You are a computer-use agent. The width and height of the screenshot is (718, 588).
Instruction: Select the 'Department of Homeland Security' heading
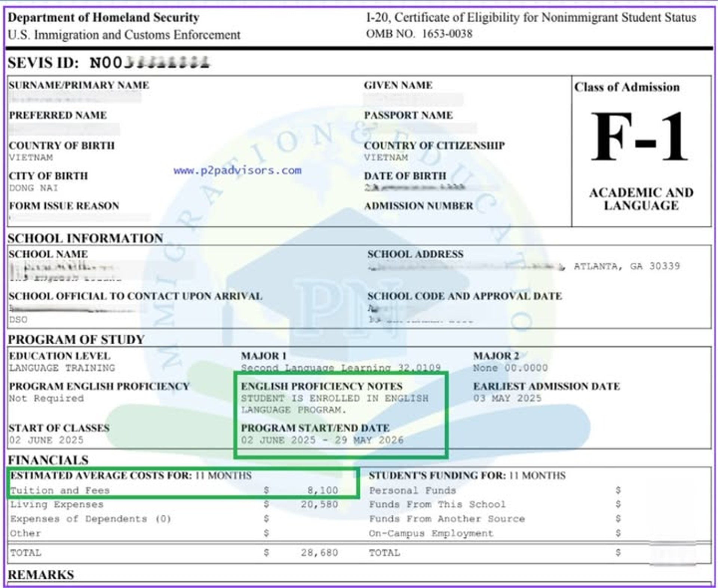pos(104,17)
